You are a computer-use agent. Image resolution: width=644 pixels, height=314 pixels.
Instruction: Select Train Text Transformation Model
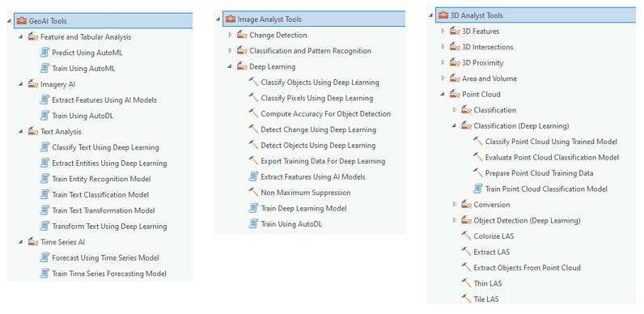104,210
